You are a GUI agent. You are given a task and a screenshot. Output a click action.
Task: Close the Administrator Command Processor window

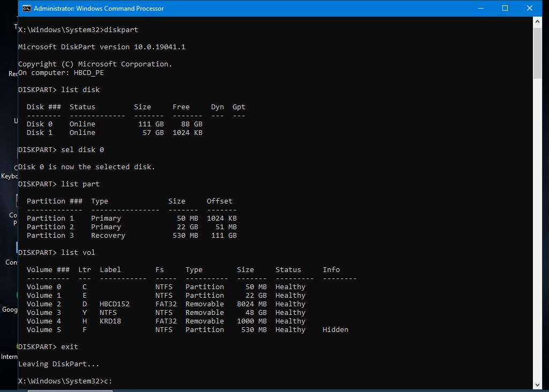click(530, 8)
